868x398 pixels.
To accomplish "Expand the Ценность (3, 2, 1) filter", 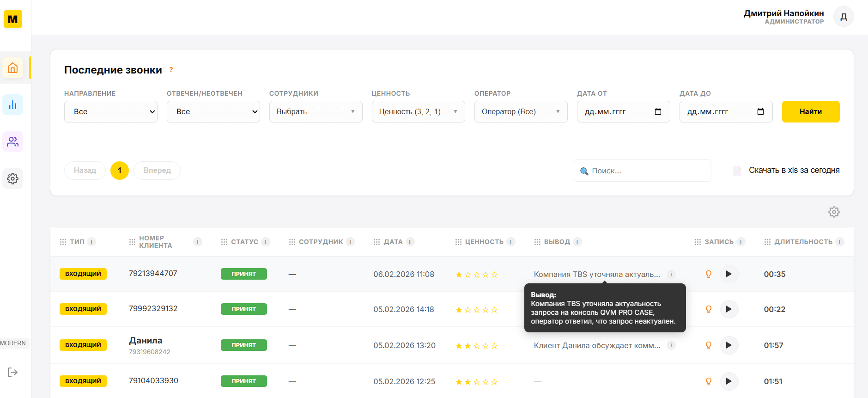I will coord(418,112).
